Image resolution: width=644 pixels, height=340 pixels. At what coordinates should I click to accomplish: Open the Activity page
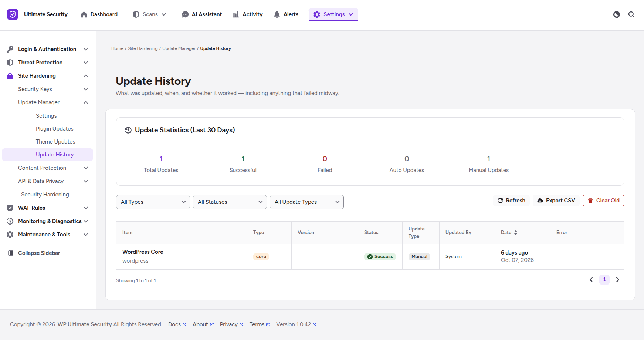coord(248,14)
